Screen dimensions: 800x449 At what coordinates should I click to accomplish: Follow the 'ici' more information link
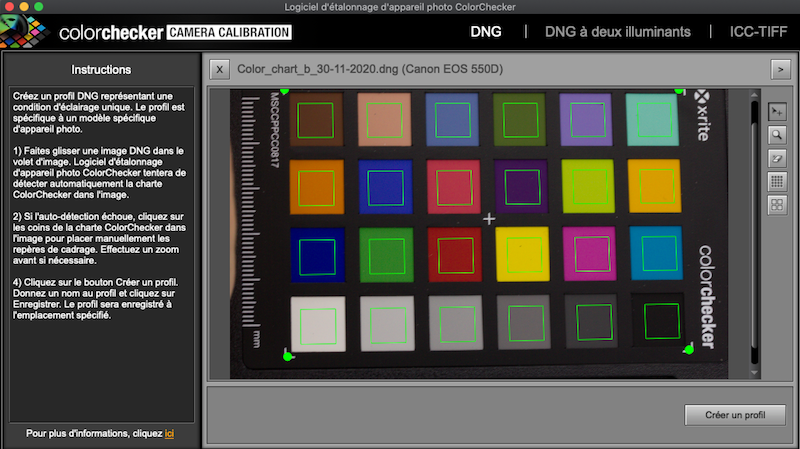coord(169,433)
